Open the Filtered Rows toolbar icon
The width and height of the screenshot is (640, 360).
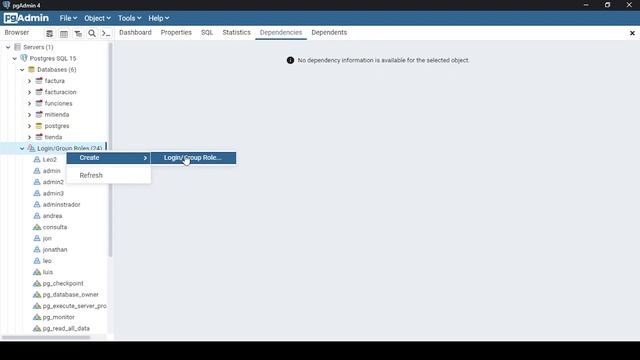coord(78,33)
